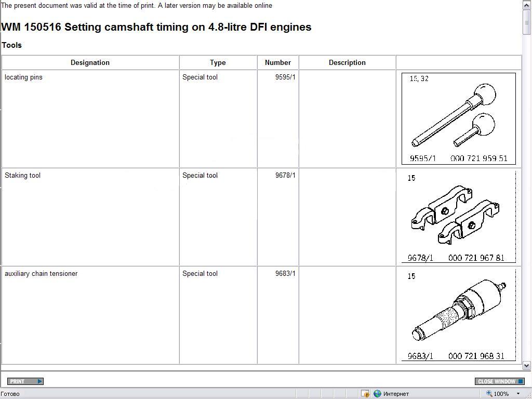Click the Internet zone globe icon
532x399 pixels.
tap(378, 394)
